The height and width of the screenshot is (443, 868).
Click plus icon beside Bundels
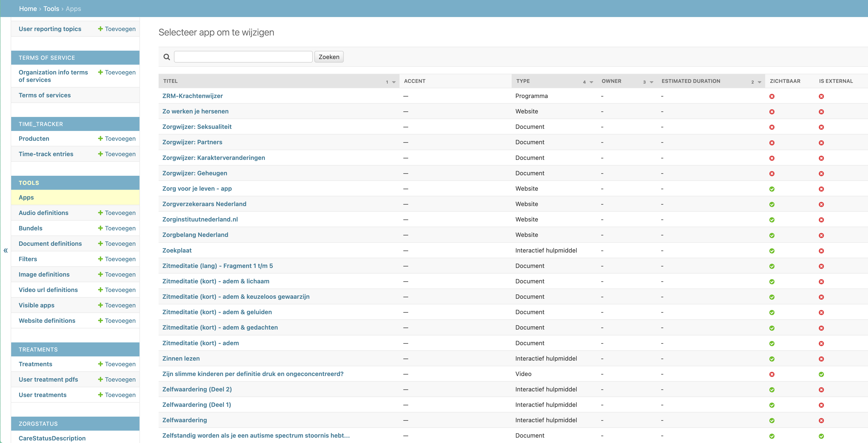[101, 228]
